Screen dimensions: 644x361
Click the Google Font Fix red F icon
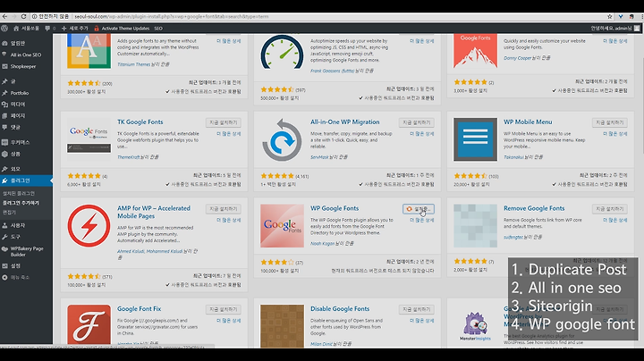tap(89, 324)
